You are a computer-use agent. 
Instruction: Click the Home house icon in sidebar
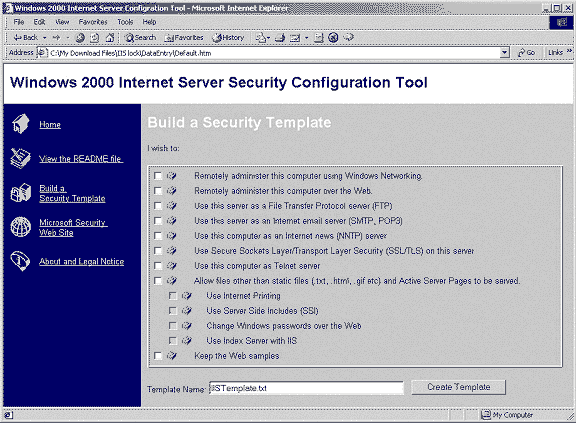pos(20,124)
